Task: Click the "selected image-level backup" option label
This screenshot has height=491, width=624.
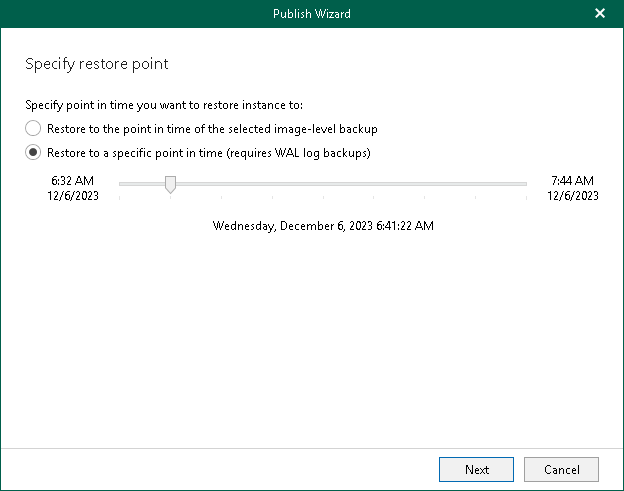Action: 212,129
